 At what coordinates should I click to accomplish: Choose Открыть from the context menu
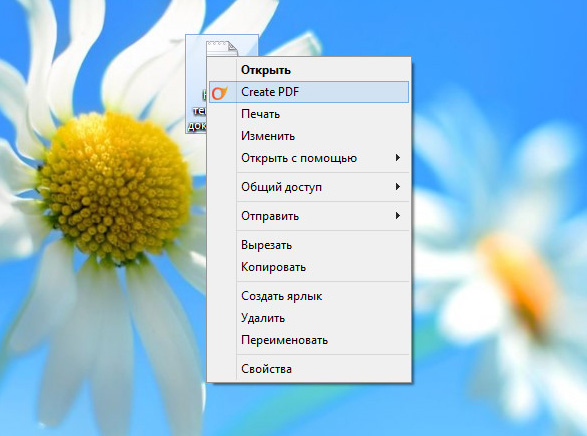pyautogui.click(x=309, y=70)
